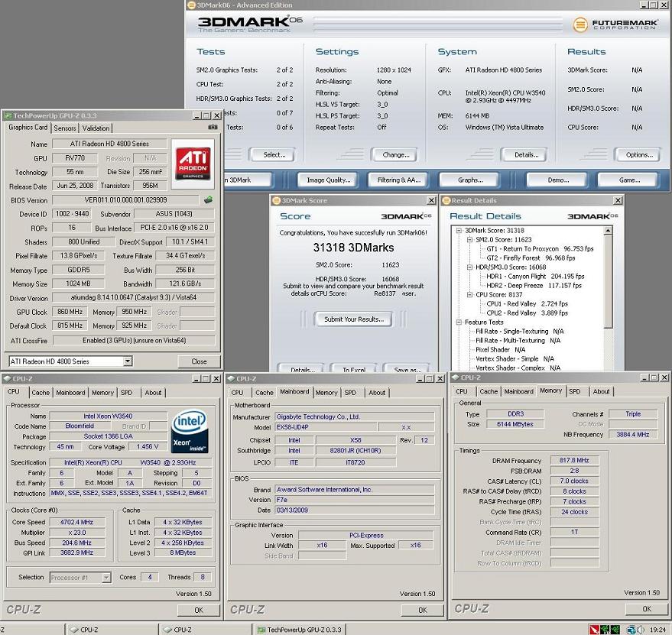
Task: Open the SPD tab in memory CPU-Z window
Action: tap(574, 391)
